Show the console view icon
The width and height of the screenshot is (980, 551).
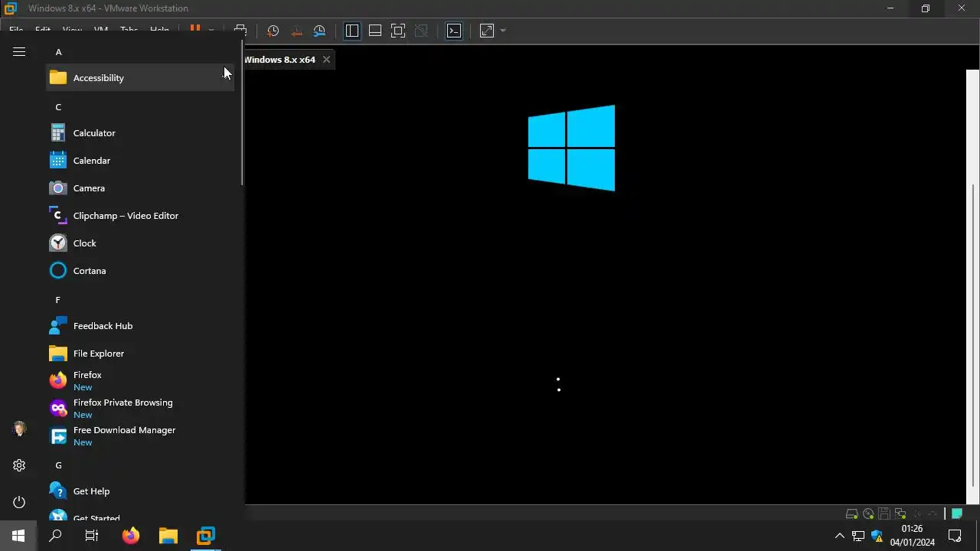(454, 31)
